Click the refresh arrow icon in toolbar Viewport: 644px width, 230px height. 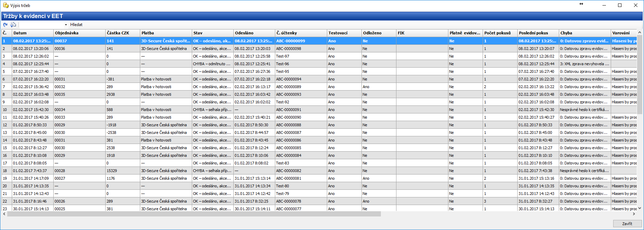(5, 25)
